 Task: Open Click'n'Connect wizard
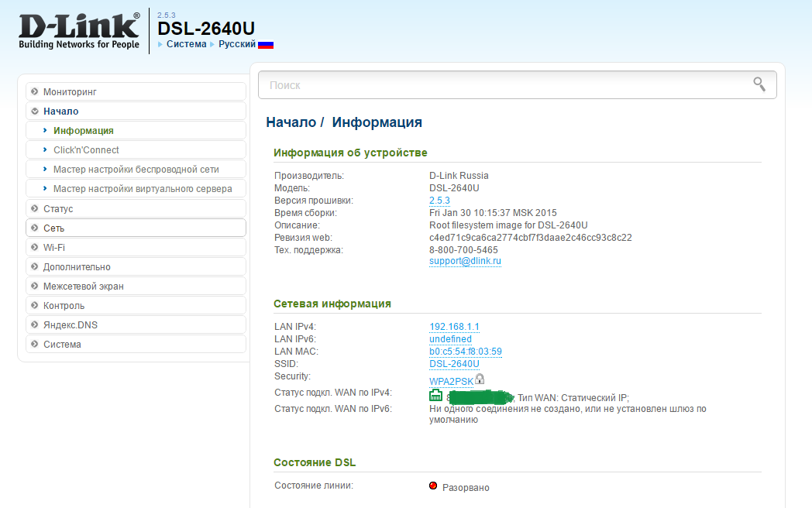click(86, 150)
